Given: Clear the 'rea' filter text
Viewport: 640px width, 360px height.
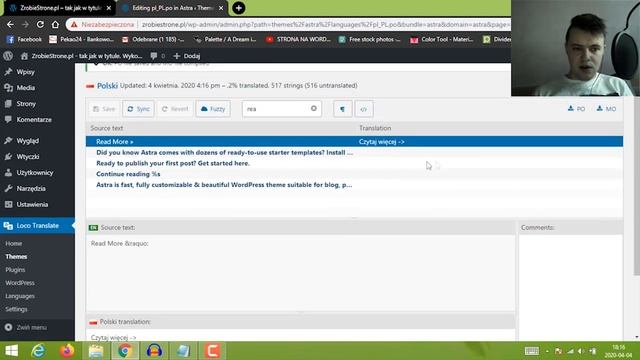Looking at the screenshot, I should coord(313,109).
